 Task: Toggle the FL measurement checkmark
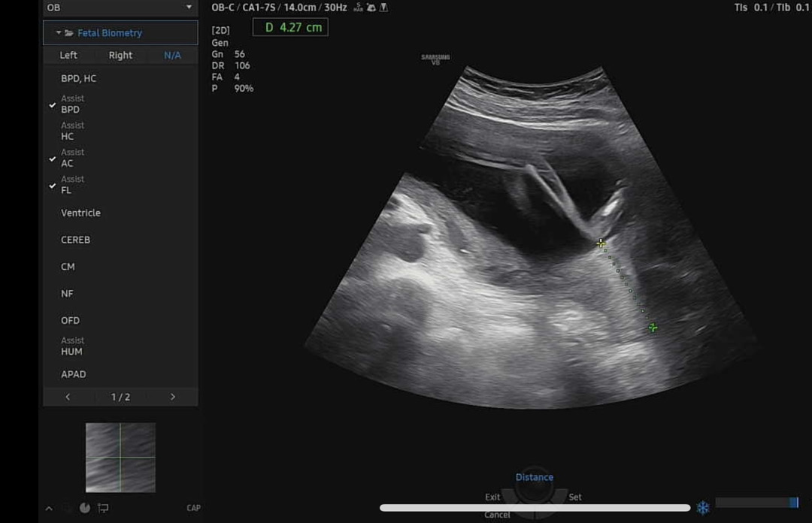click(x=53, y=186)
